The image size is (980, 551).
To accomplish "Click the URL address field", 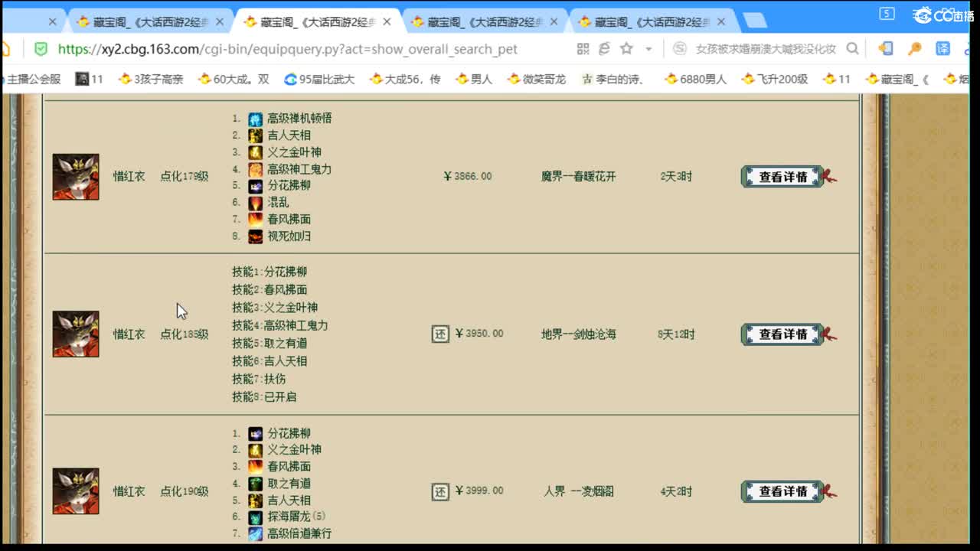I will 287,49.
